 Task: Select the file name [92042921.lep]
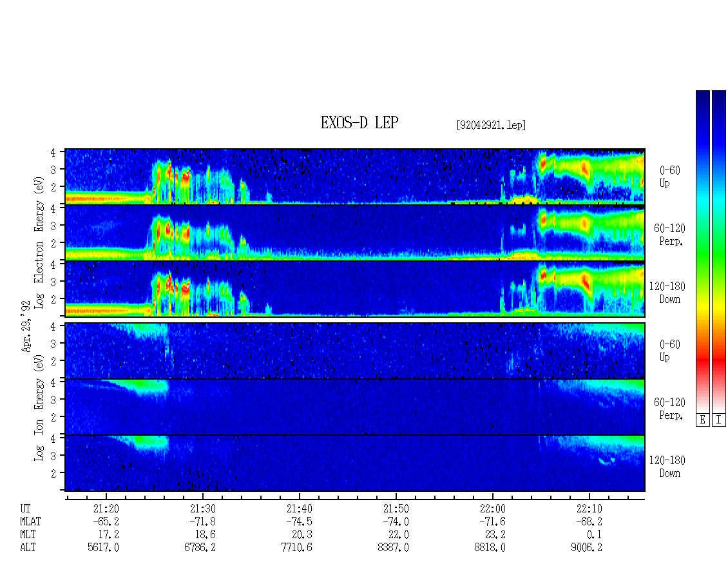coord(491,125)
